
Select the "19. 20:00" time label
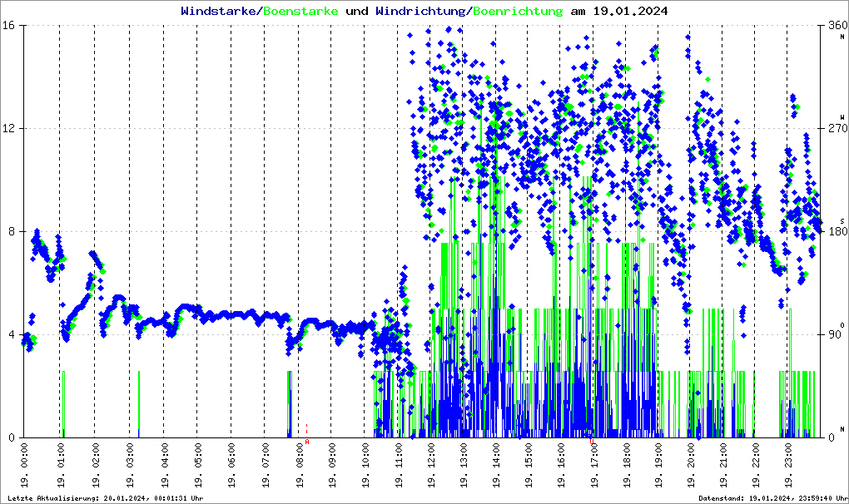[x=691, y=465]
